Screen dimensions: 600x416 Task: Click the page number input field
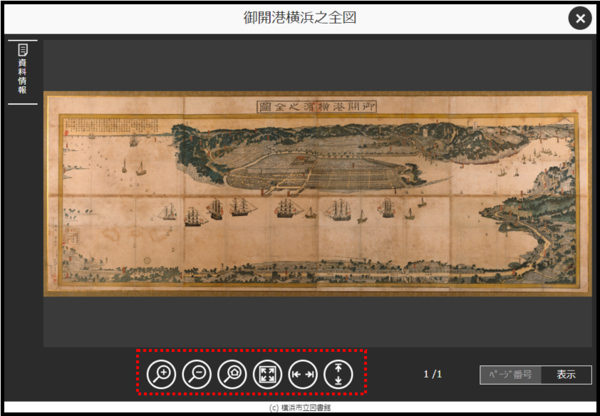tap(510, 375)
